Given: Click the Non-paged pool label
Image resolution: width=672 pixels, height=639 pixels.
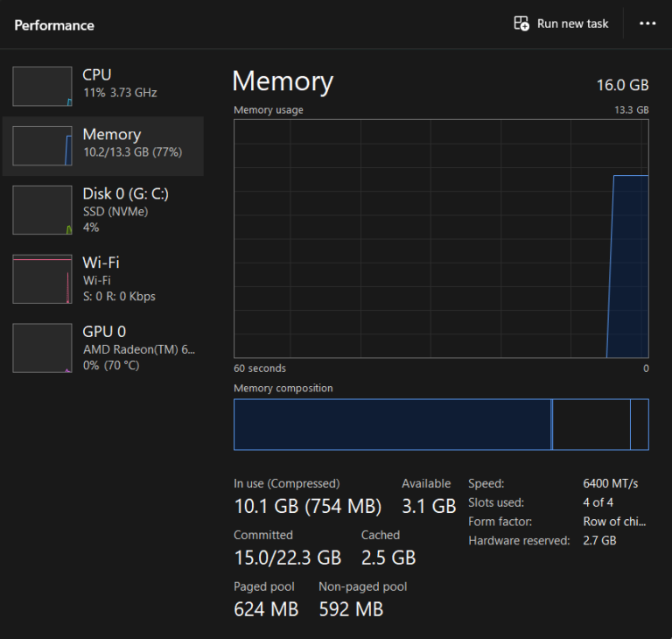Looking at the screenshot, I should click(362, 586).
